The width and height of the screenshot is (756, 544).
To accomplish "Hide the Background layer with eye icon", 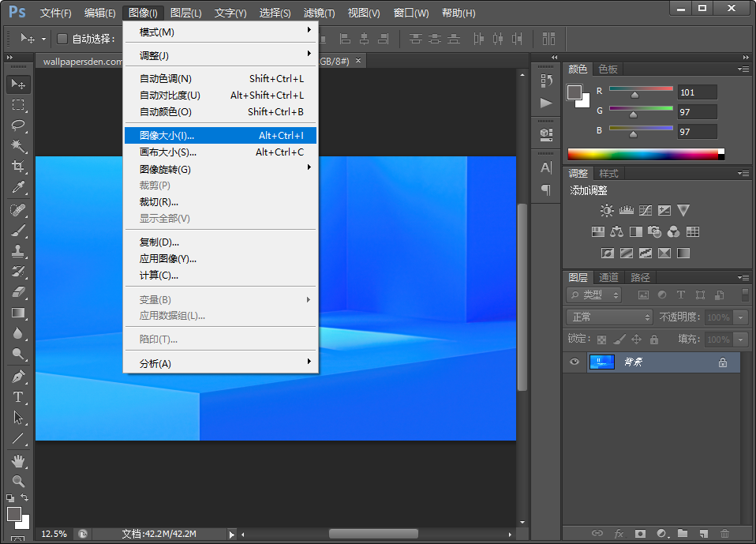I will [x=574, y=362].
